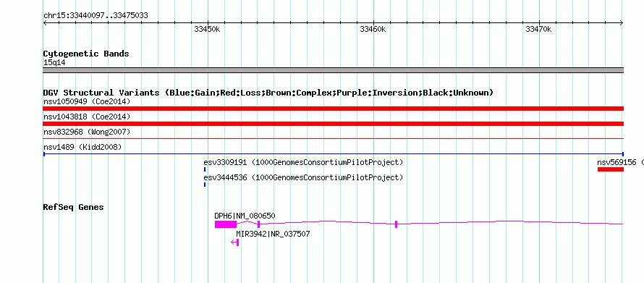
Task: Open the nsv832968 (Wong2007) variant label
Action: pyautogui.click(x=87, y=132)
